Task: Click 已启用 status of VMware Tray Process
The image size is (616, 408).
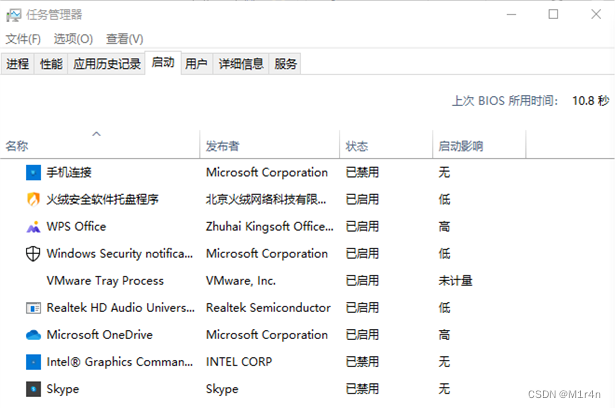Action: (362, 281)
